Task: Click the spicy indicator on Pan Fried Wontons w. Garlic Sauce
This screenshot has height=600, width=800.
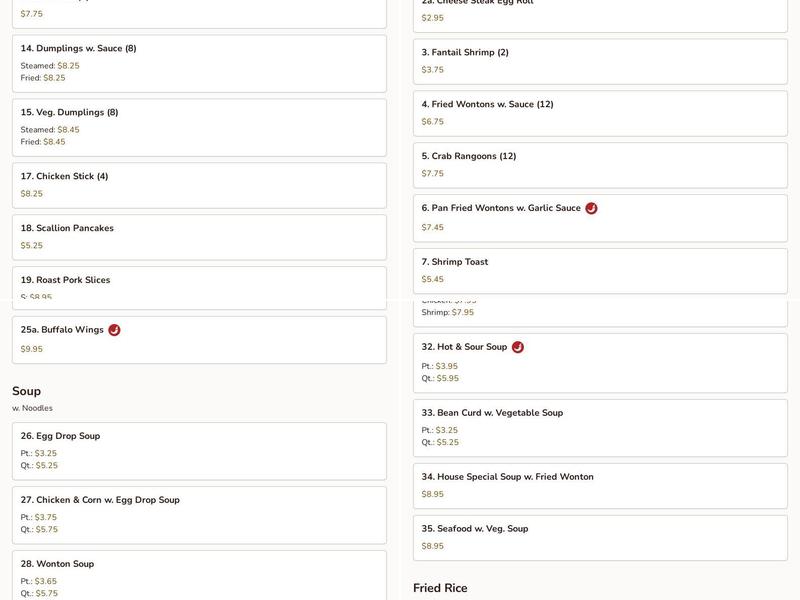Action: click(x=590, y=208)
